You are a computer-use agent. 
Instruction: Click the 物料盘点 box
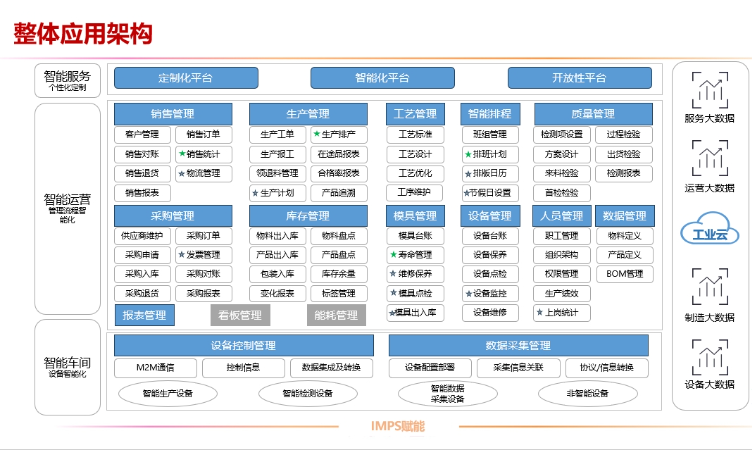coord(339,236)
